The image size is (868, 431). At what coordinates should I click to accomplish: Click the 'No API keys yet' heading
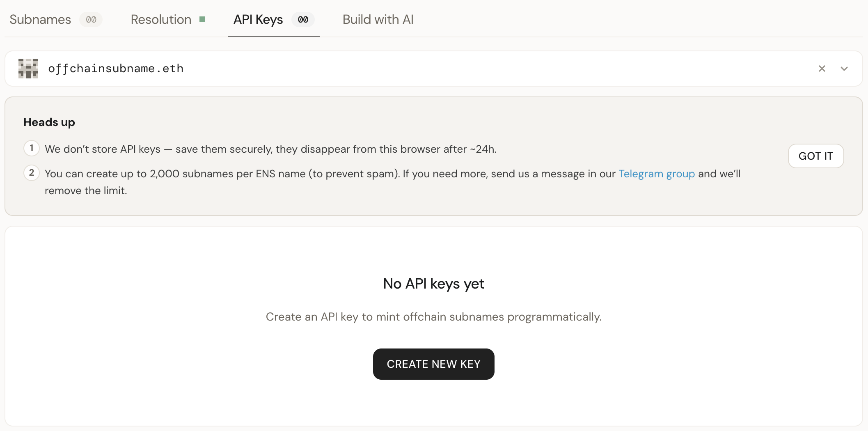click(433, 284)
